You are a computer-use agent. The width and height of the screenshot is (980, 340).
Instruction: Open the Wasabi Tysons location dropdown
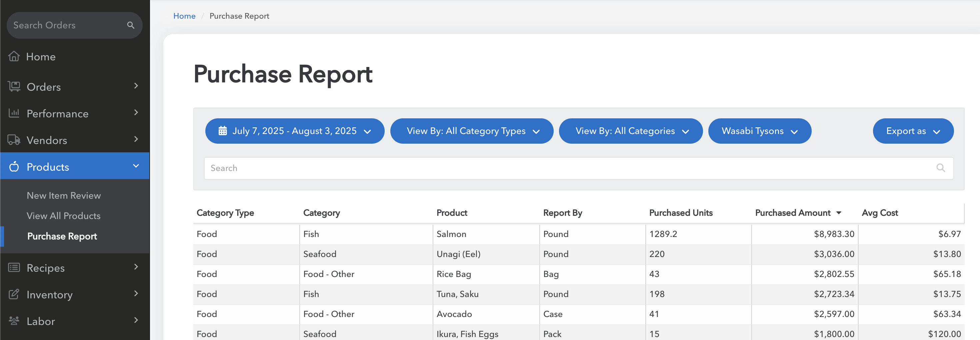[x=759, y=131]
